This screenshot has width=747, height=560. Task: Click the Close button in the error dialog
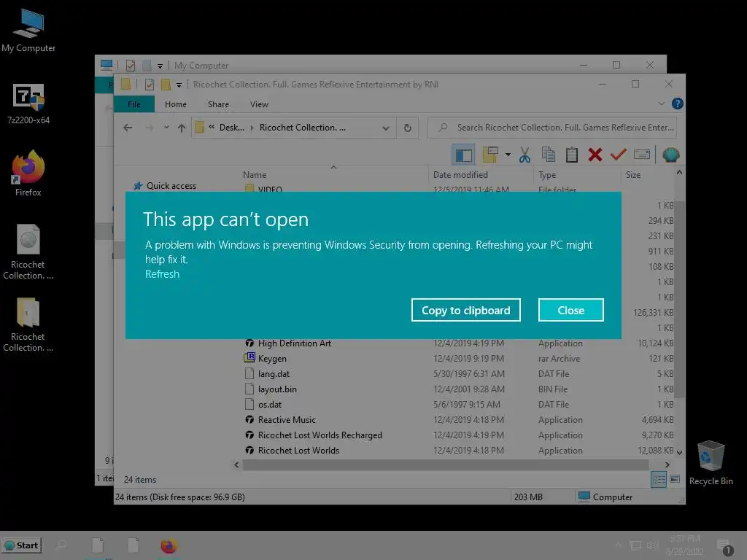[570, 311]
